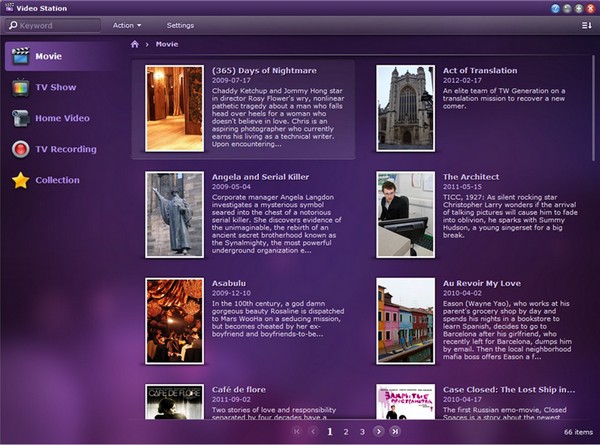The height and width of the screenshot is (445, 600).
Task: Jump to the first page arrow
Action: pos(297,432)
